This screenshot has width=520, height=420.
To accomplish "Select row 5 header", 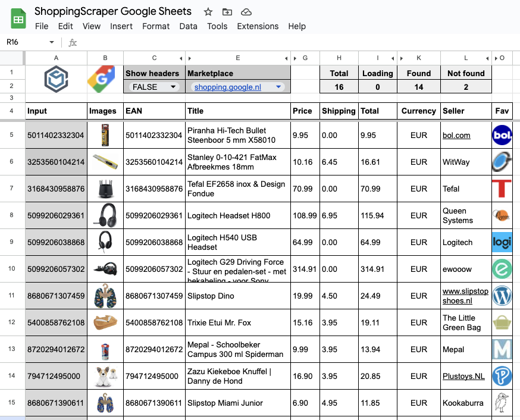I will click(x=12, y=135).
